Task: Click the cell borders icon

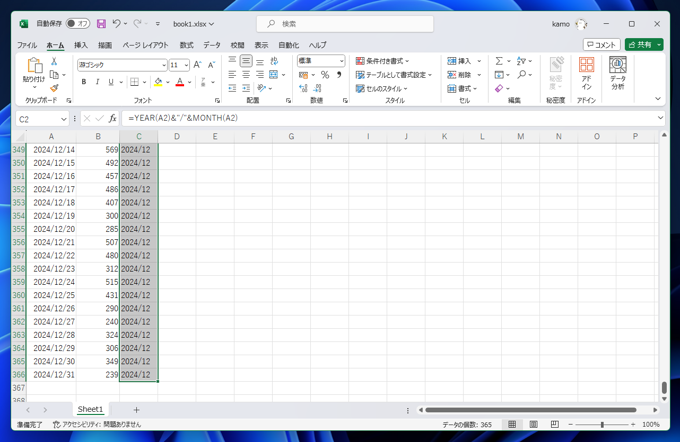Action: (135, 82)
